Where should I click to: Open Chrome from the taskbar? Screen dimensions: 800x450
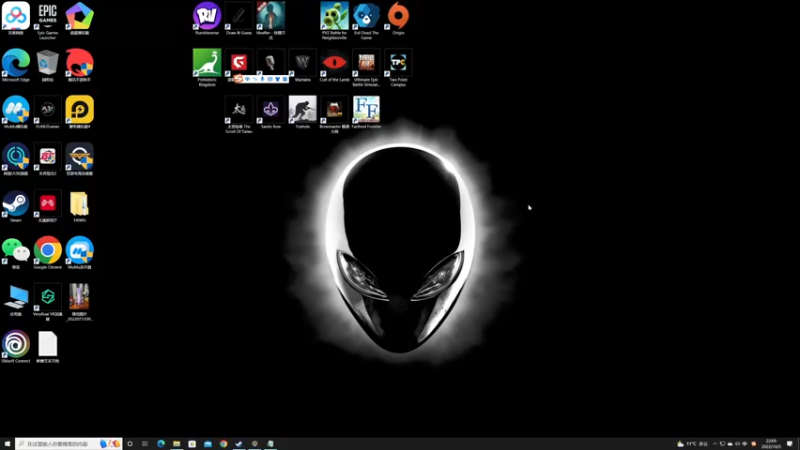[223, 444]
